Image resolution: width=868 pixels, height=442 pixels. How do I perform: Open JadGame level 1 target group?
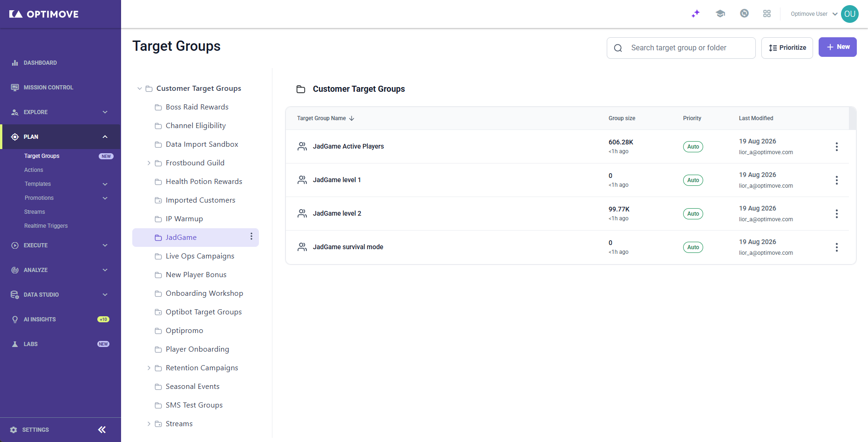tap(337, 180)
